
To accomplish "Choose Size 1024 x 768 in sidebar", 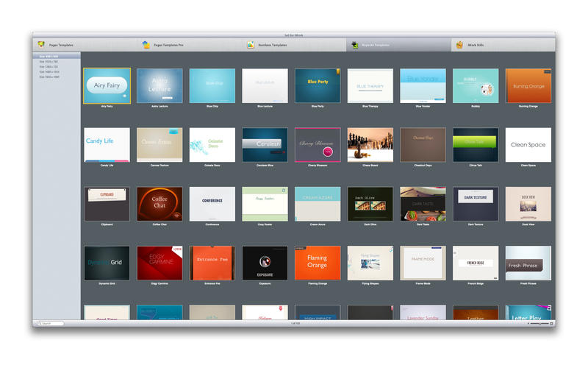I will [57, 62].
